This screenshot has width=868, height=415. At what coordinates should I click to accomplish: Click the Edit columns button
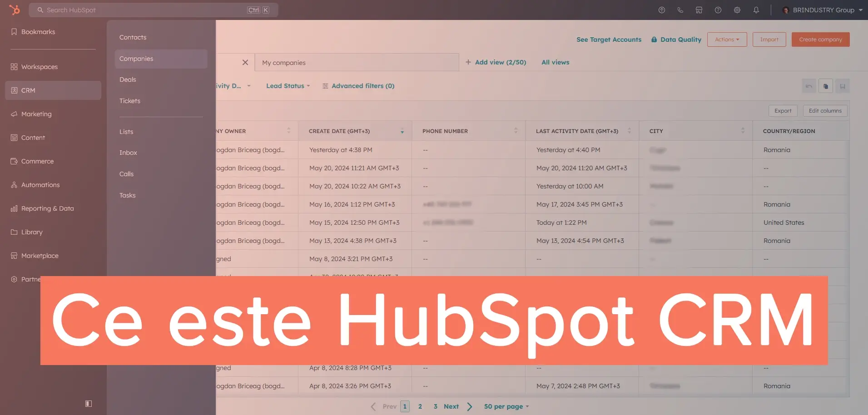(x=825, y=111)
